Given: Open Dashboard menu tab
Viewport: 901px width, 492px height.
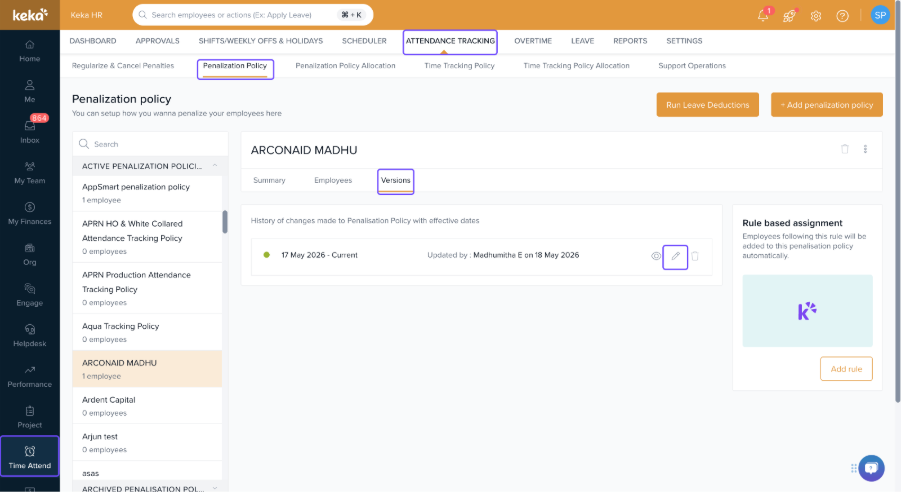Looking at the screenshot, I should [x=93, y=41].
